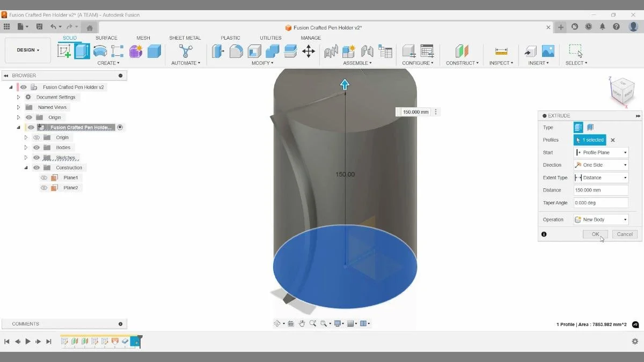Confirm the extrude by clicking OK
This screenshot has height=362, width=644.
pyautogui.click(x=595, y=234)
